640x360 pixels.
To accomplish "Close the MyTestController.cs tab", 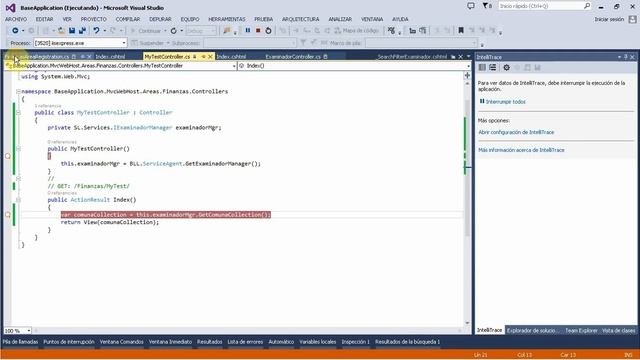I will pos(211,57).
